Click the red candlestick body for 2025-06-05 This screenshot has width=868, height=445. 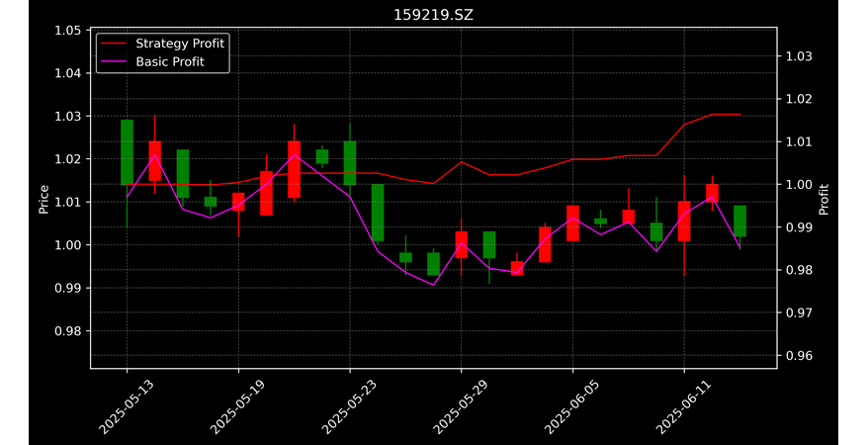coord(573,223)
